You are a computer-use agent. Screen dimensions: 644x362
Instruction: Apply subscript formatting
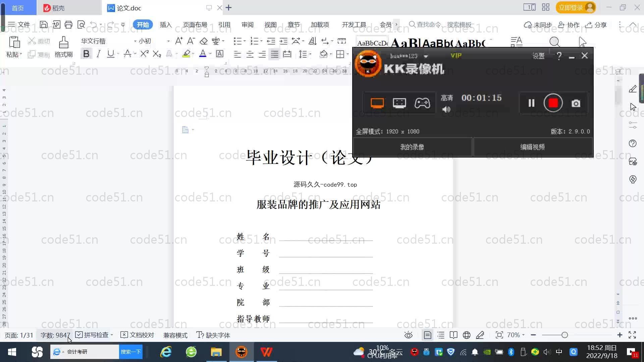pyautogui.click(x=157, y=54)
